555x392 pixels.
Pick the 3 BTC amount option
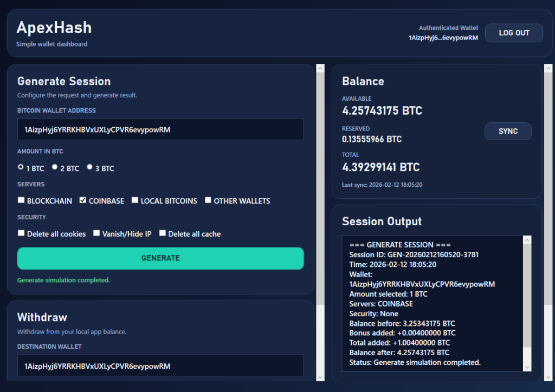pyautogui.click(x=90, y=167)
